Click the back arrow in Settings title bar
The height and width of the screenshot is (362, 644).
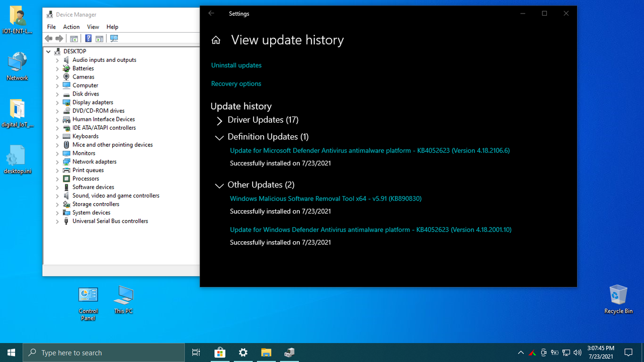tap(211, 14)
